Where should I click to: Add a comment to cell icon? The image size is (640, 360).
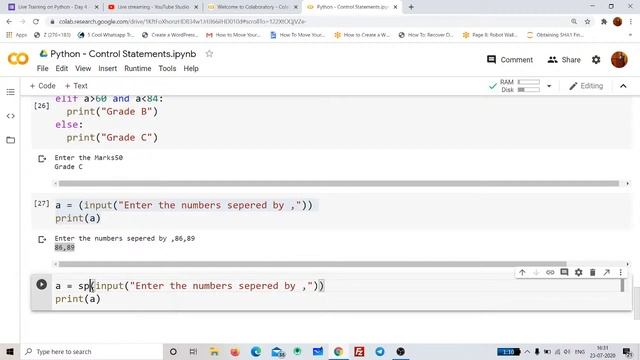(564, 272)
